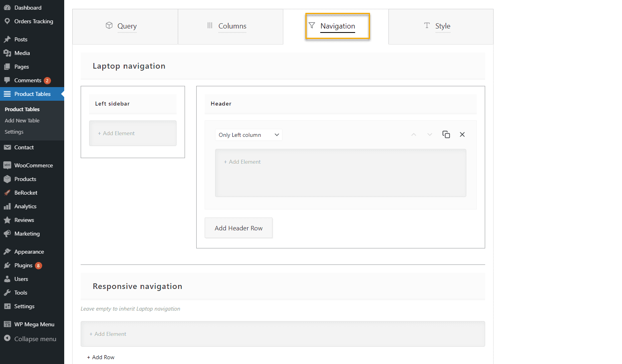The image size is (622, 364).
Task: Click the Product Tables list icon
Action: (7, 94)
